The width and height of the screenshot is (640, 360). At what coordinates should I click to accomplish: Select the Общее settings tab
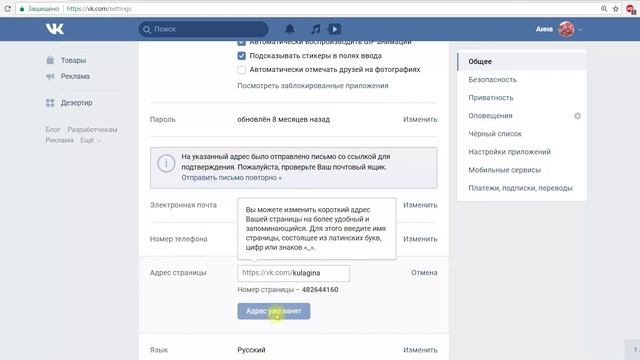tap(522, 62)
